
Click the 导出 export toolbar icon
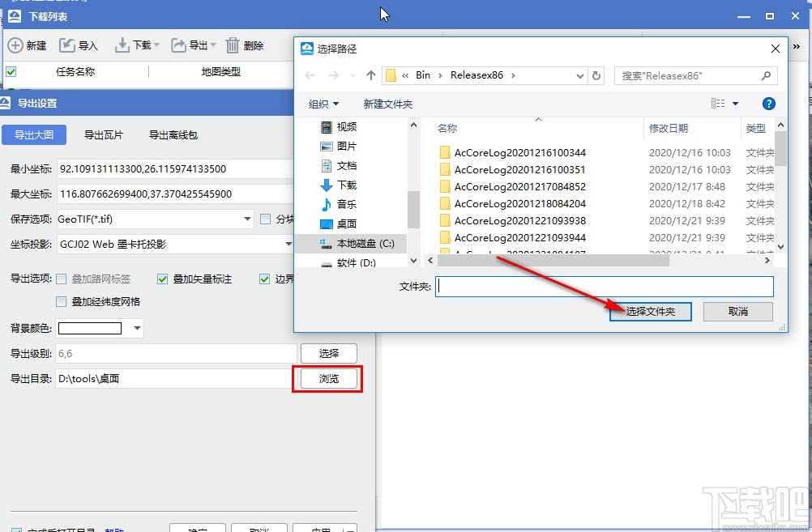tap(178, 45)
